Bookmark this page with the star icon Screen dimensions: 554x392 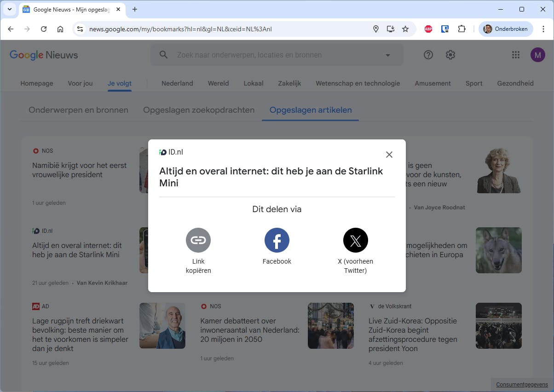(x=405, y=29)
